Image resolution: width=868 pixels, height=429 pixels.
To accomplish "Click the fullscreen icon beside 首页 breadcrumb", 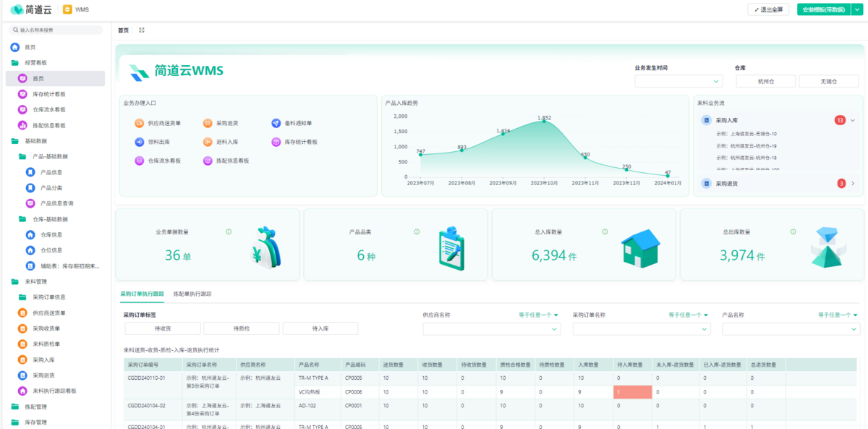I will pyautogui.click(x=142, y=30).
